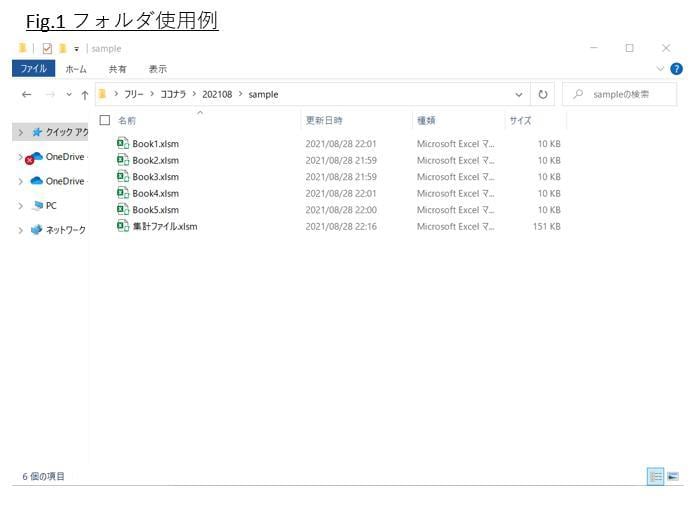Click the date 2021/08/28 22:00

click(341, 210)
